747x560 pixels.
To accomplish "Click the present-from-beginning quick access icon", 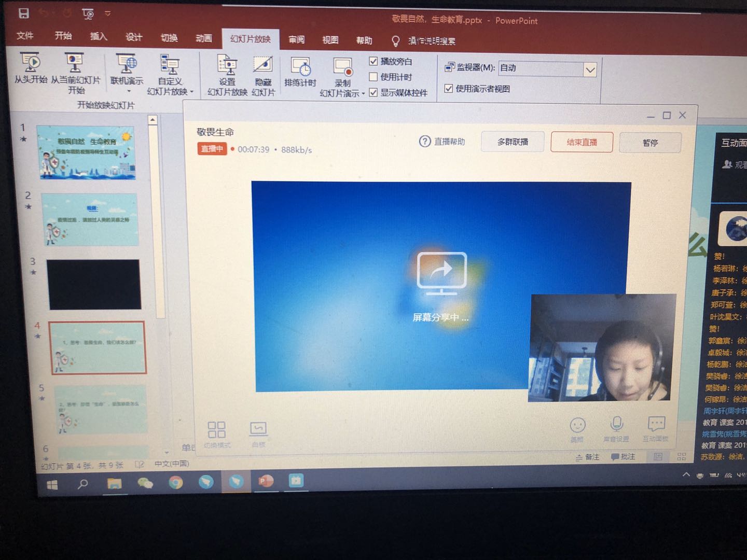I will pyautogui.click(x=88, y=14).
